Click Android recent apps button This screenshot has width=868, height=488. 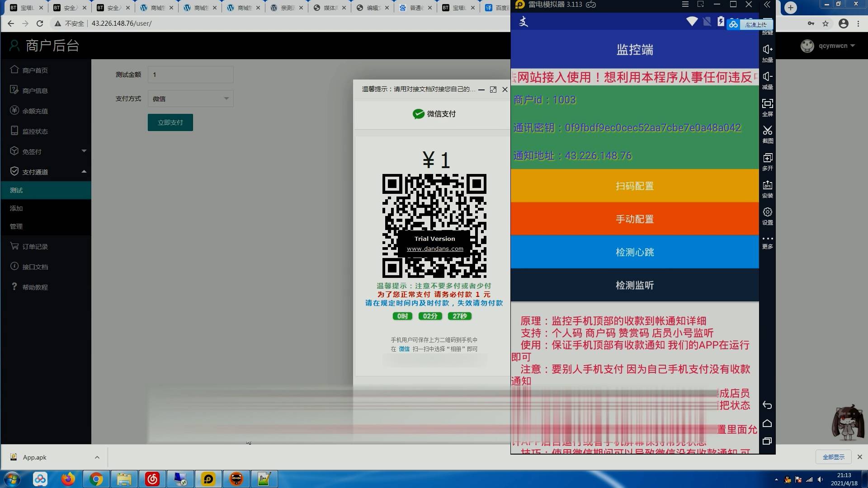pos(767,441)
